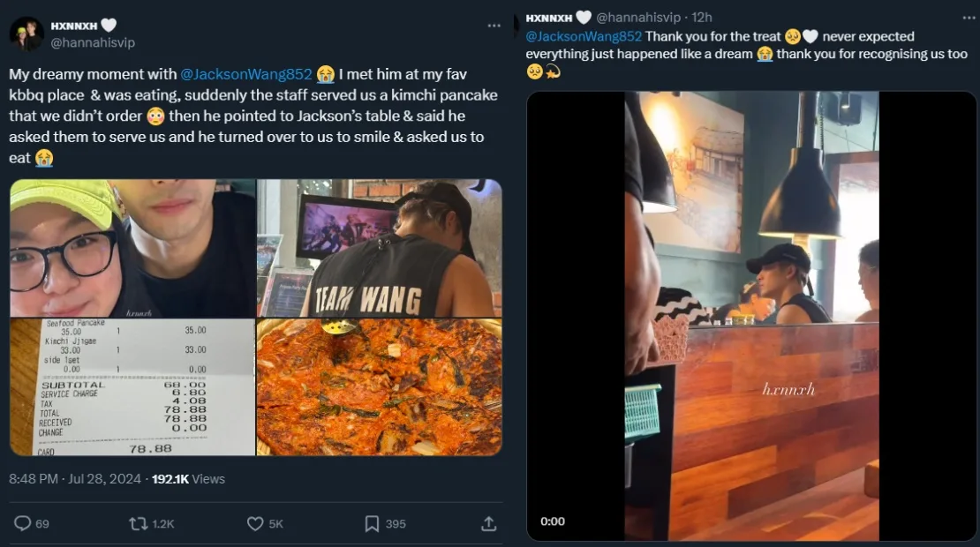Screen dimensions: 980x547
Task: Open the HXNNXH profile avatar
Action: click(x=26, y=34)
